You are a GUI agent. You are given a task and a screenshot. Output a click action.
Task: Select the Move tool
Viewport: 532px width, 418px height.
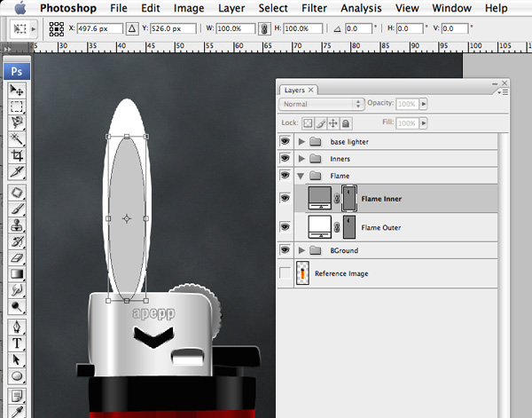(16, 90)
